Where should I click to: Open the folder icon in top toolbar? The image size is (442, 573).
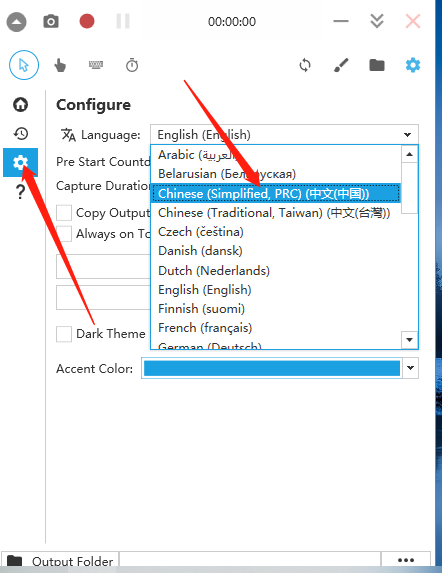(377, 65)
